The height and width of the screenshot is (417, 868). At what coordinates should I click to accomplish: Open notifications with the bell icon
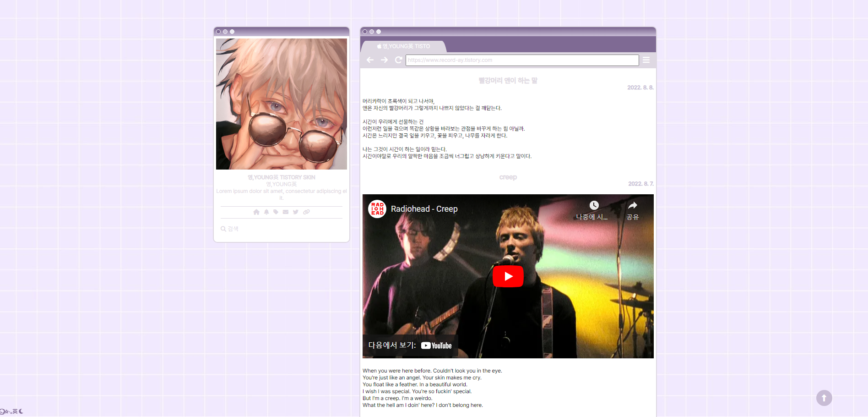tap(266, 212)
